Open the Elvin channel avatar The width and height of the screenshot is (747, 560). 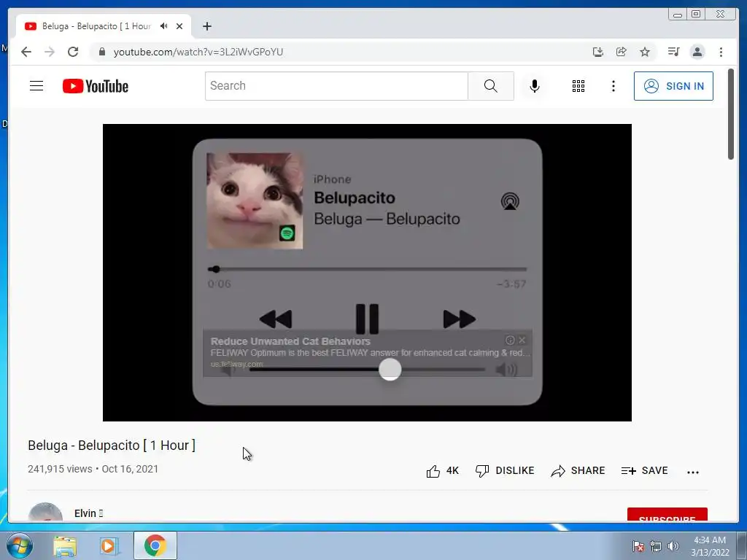point(45,513)
